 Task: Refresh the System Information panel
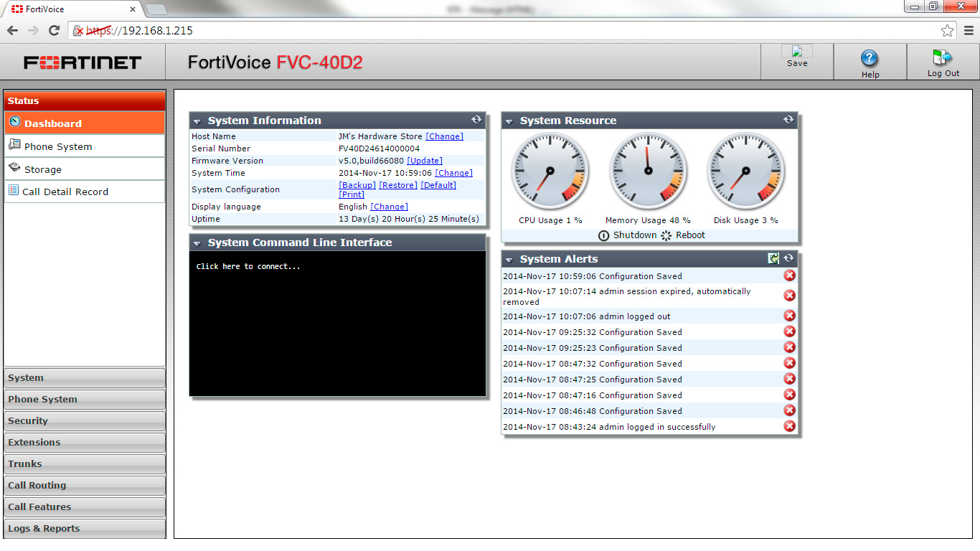tap(476, 120)
